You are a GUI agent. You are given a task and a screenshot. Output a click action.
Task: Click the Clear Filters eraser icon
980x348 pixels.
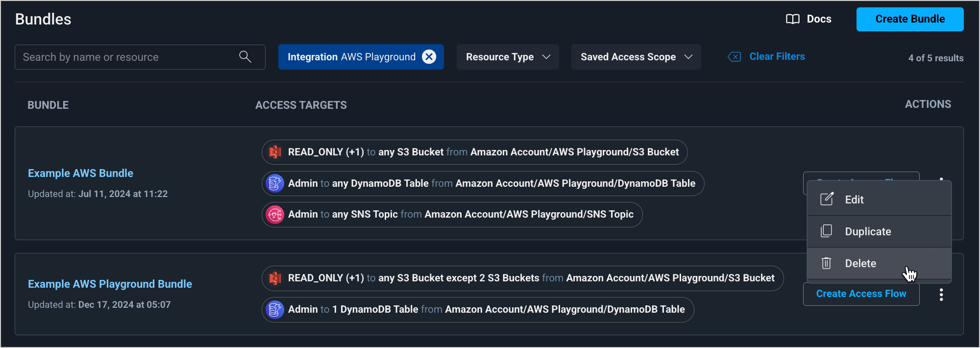point(734,57)
